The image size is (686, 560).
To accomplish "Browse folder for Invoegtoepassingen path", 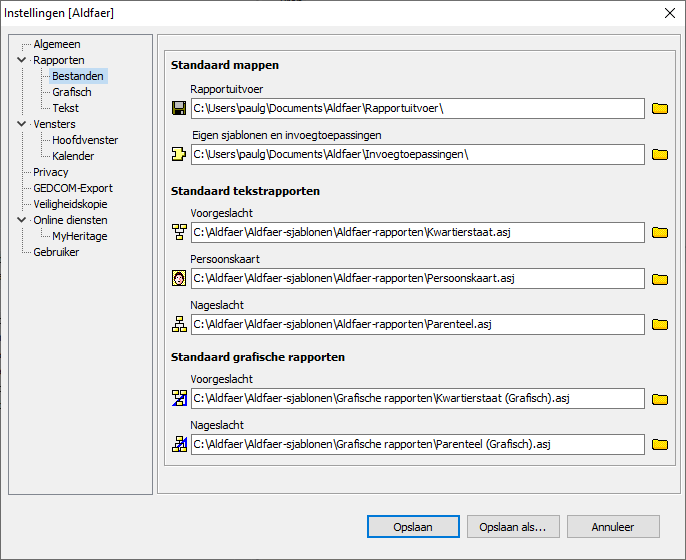I will point(659,155).
